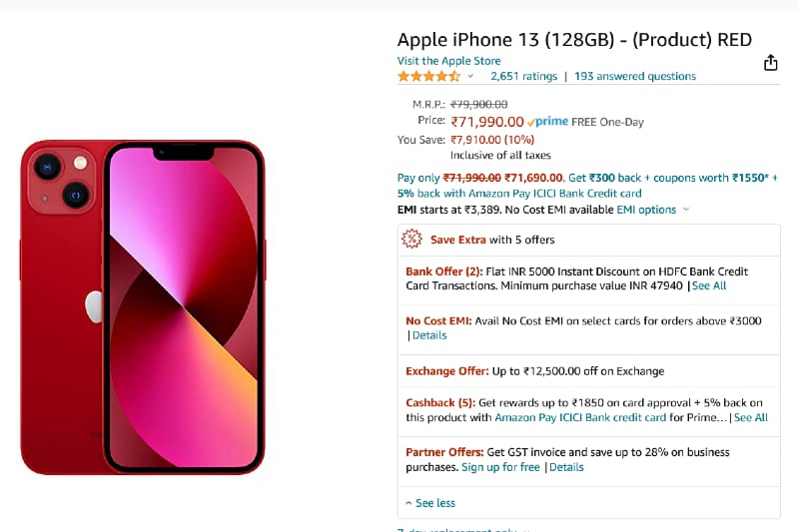The image size is (799, 532).
Task: Click the Bank Offer (2) heading
Action: (x=443, y=271)
